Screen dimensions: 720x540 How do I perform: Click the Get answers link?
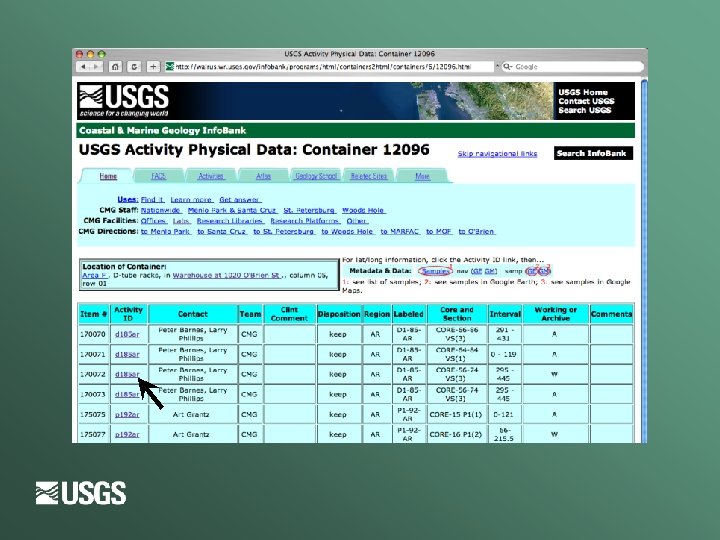point(240,200)
